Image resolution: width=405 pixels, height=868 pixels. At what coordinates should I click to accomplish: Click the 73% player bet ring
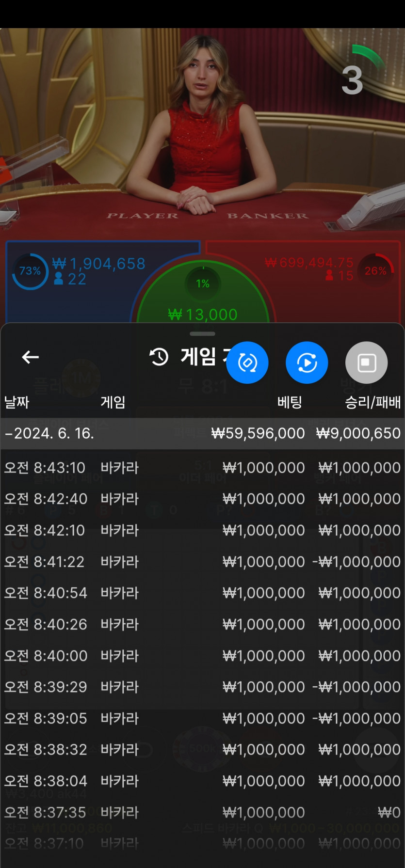30,271
